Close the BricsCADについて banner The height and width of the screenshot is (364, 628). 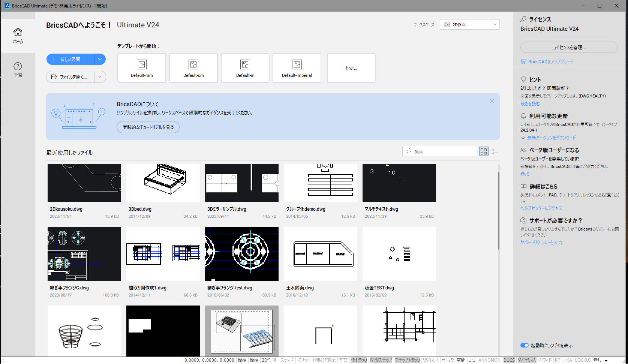(492, 101)
